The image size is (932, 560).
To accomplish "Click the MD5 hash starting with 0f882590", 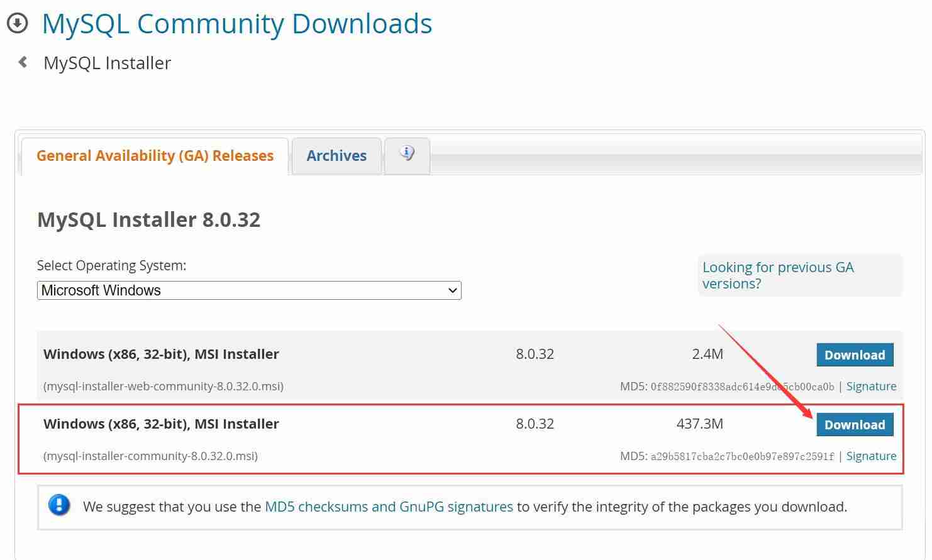I will coord(742,387).
